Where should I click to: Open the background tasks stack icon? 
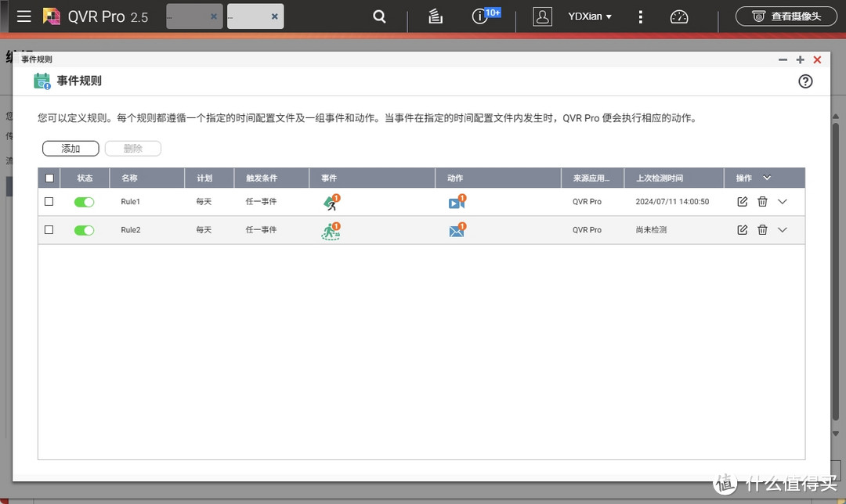436,16
